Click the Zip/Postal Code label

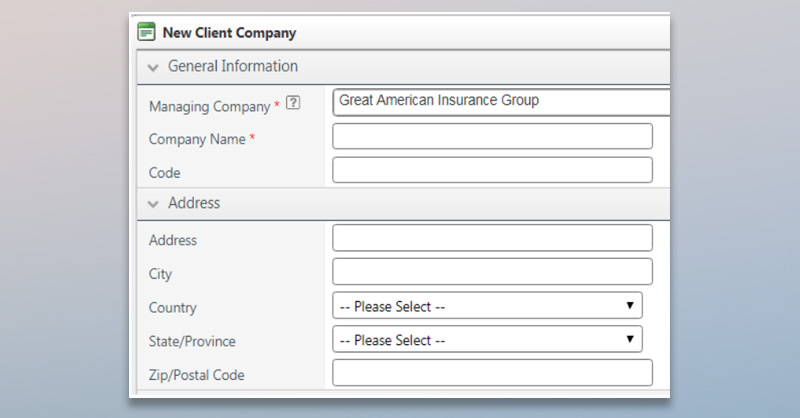pos(196,376)
